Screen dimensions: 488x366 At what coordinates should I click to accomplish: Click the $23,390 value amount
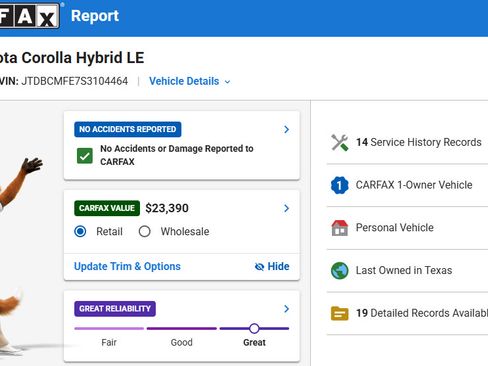click(167, 208)
